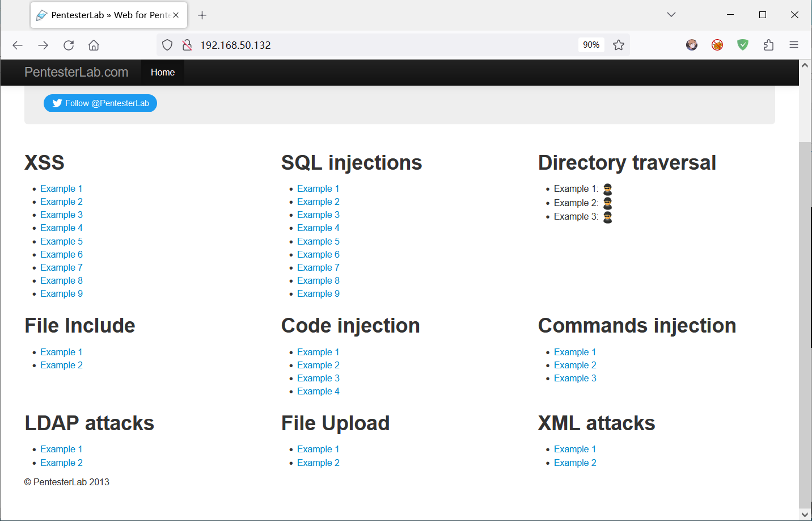Follow @PentesterLab on Twitter
812x521 pixels.
point(100,103)
